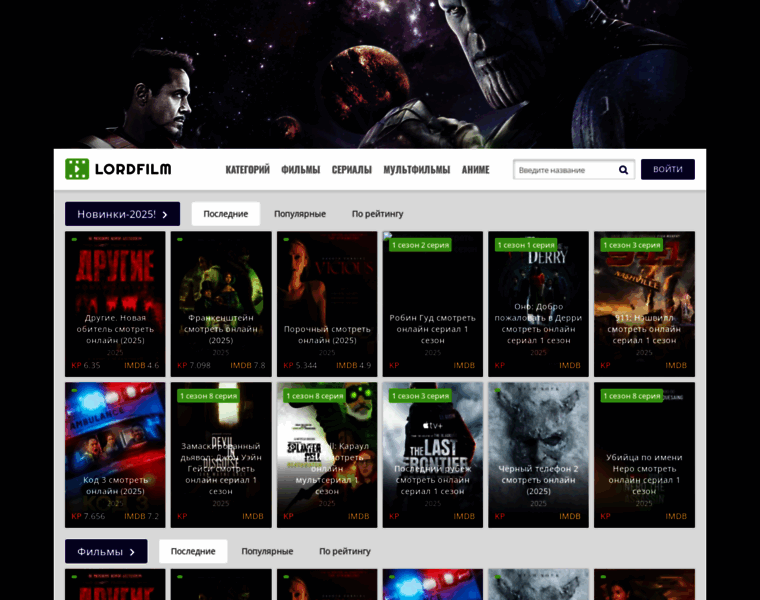Open Замаскированный дьявол series card
The image size is (760, 600).
(x=221, y=455)
